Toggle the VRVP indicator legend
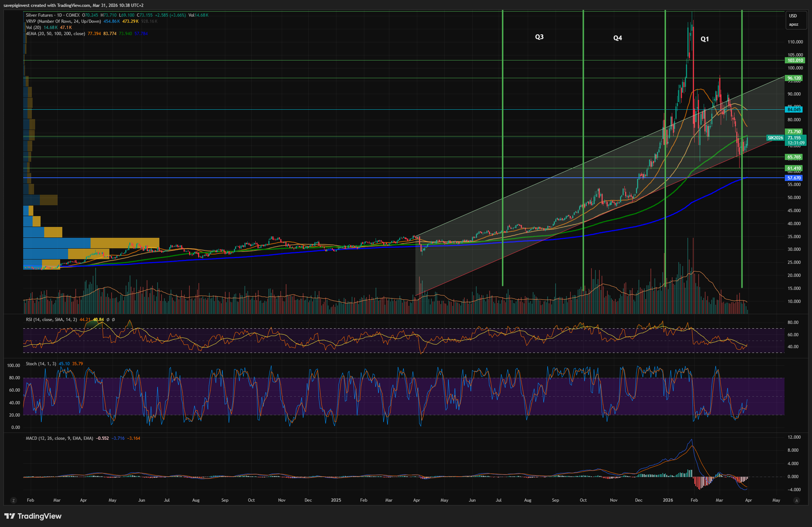This screenshot has height=527, width=812. click(x=63, y=21)
